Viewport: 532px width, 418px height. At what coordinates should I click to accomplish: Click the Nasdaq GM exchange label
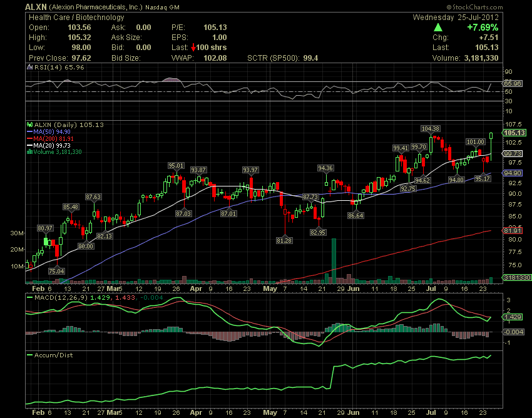tap(163, 7)
